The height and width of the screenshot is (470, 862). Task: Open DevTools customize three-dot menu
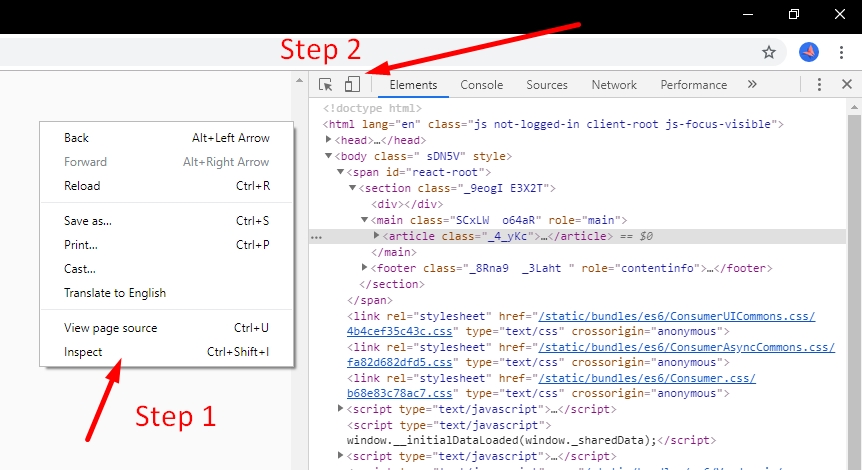click(x=819, y=85)
